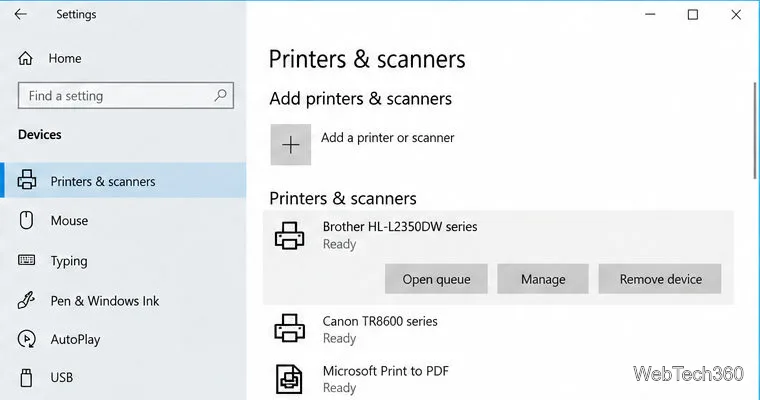The height and width of the screenshot is (400, 760).
Task: Select Microsoft Print to PDF entry
Action: coord(498,379)
